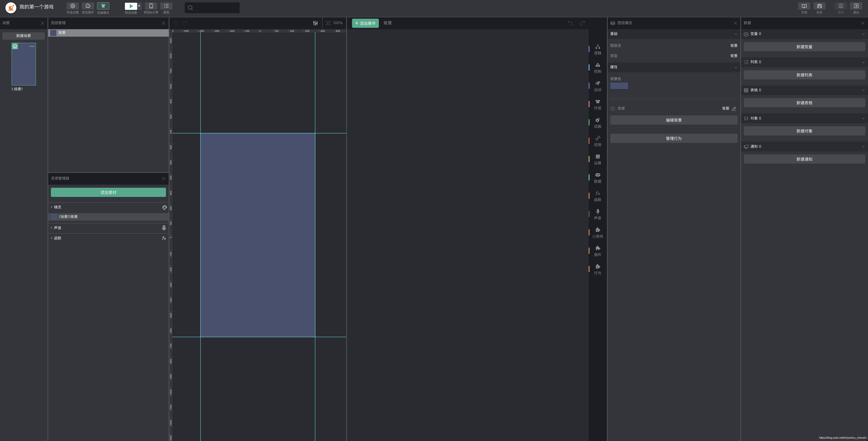This screenshot has width=868, height=441.
Task: Select 背景 layer in 层级管理 panel
Action: [108, 33]
